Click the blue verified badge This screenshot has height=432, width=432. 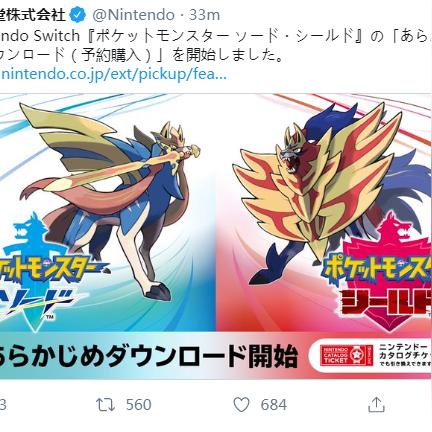(x=79, y=15)
